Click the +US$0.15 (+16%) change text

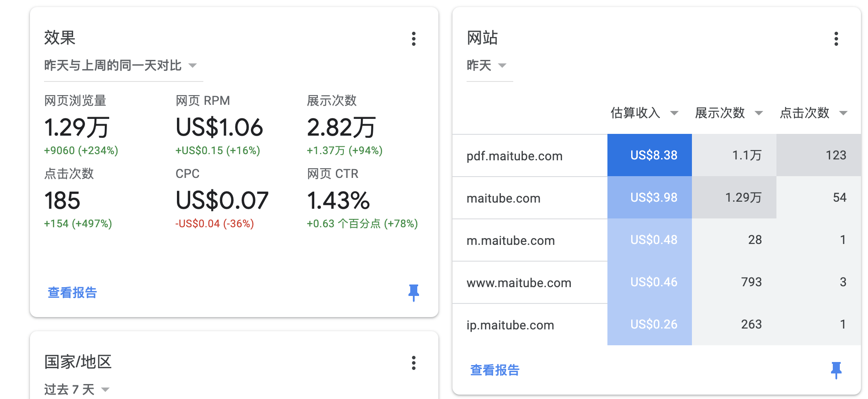(x=218, y=151)
